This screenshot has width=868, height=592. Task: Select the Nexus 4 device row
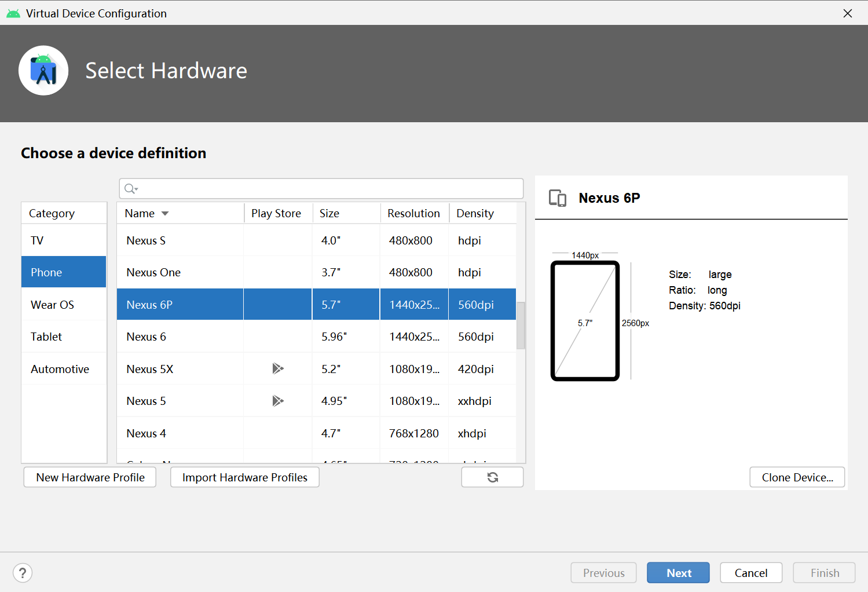tap(316, 433)
